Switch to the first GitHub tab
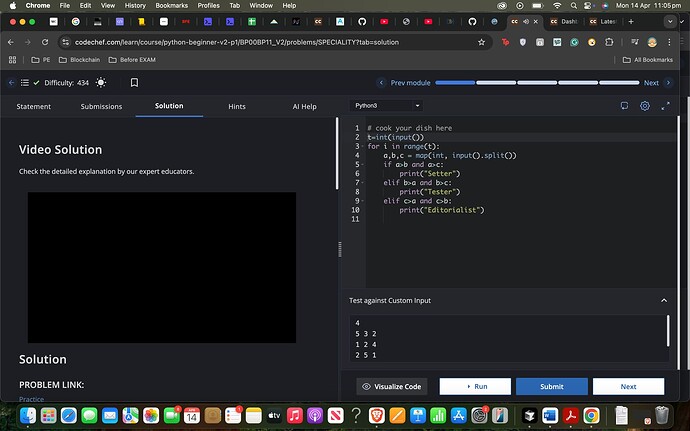Screen dimensions: 690x431 pos(362,22)
